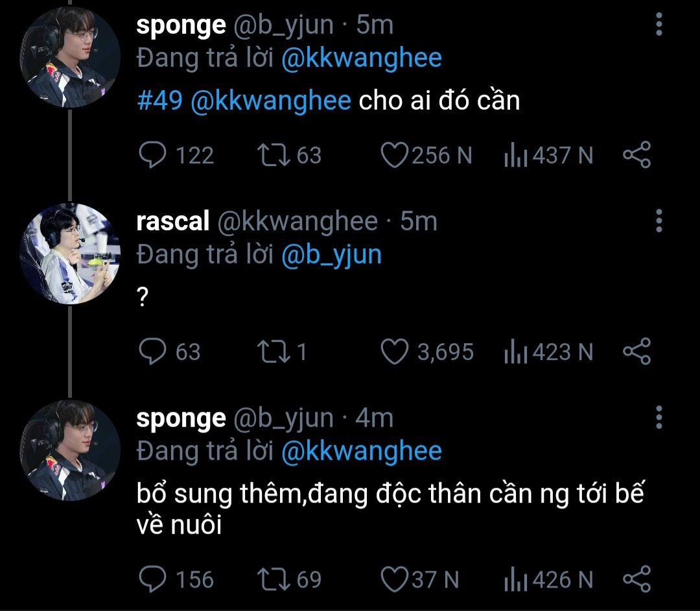Share sponge's first tweet
Viewport: 700px width, 611px height.
click(x=636, y=155)
